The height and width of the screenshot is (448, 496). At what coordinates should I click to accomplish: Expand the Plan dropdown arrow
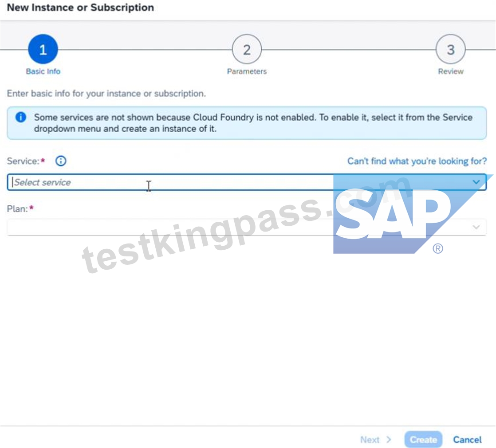coord(476,227)
